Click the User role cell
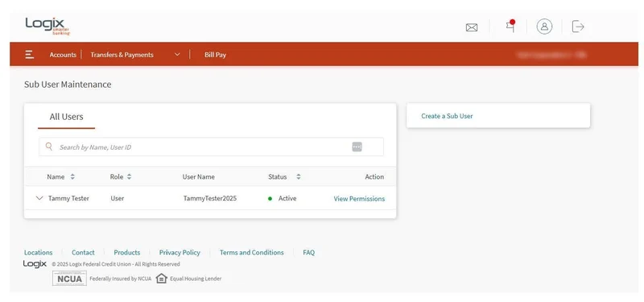 (117, 198)
